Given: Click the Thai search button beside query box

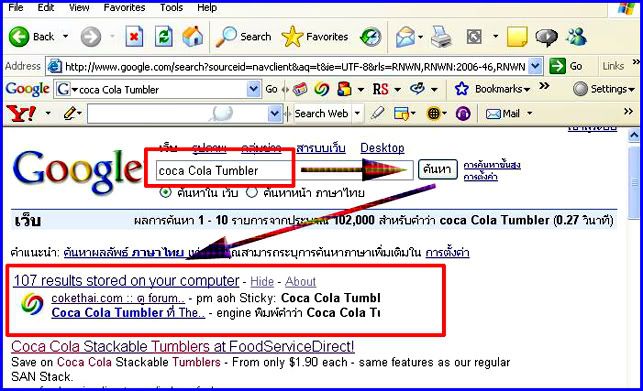Looking at the screenshot, I should [x=438, y=169].
